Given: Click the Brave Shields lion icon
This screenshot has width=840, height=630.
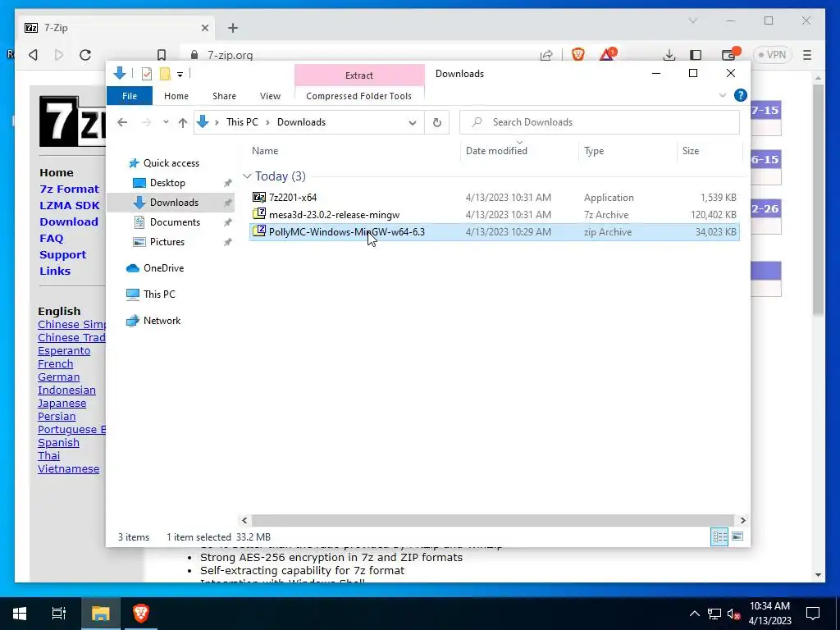Looking at the screenshot, I should point(578,54).
